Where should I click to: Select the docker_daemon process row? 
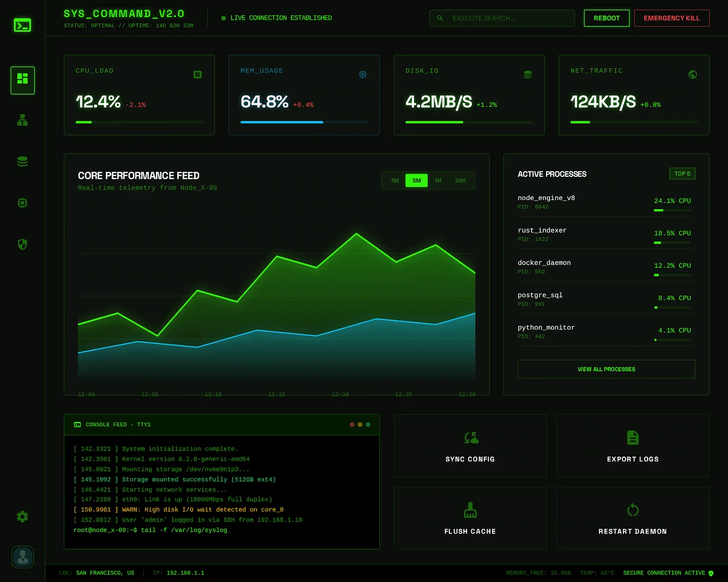pos(604,267)
